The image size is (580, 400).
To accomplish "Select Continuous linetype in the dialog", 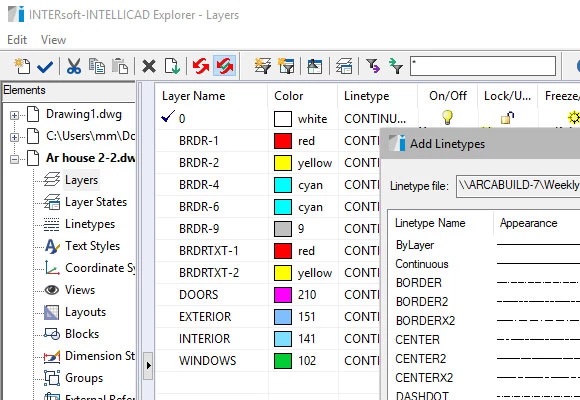I will [x=422, y=264].
